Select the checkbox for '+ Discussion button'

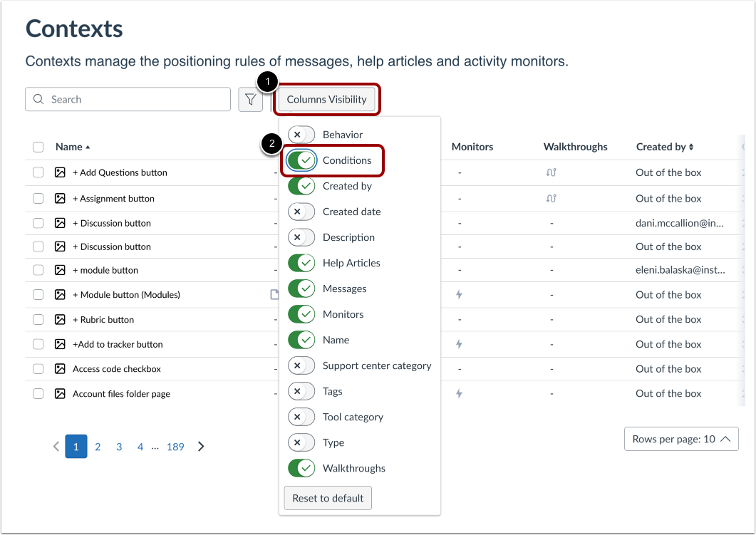pyautogui.click(x=38, y=222)
